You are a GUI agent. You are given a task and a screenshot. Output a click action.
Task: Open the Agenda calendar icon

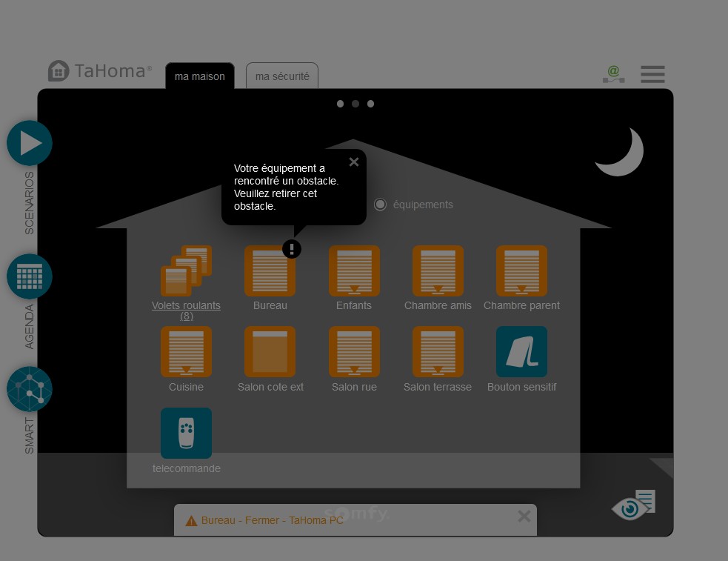click(x=30, y=276)
